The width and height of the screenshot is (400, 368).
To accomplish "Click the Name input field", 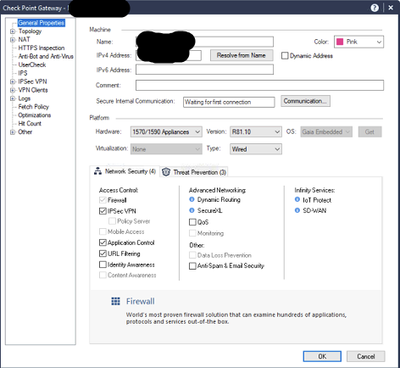I will pyautogui.click(x=204, y=42).
